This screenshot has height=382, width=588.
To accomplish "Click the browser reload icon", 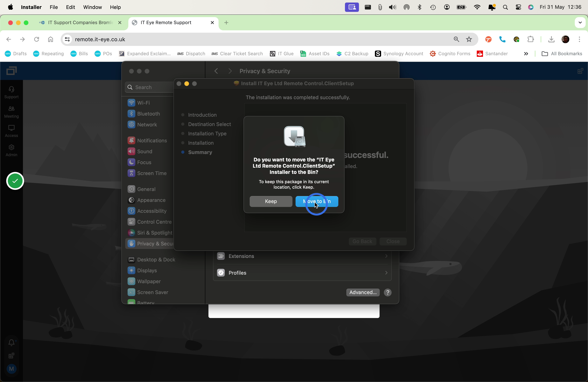I will click(x=37, y=39).
